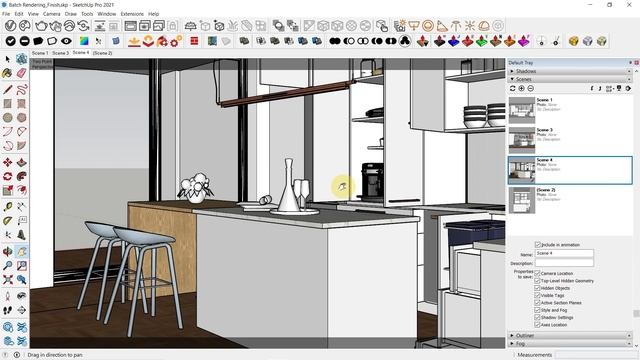Choose the Move tool with red arrows

pos(7,162)
